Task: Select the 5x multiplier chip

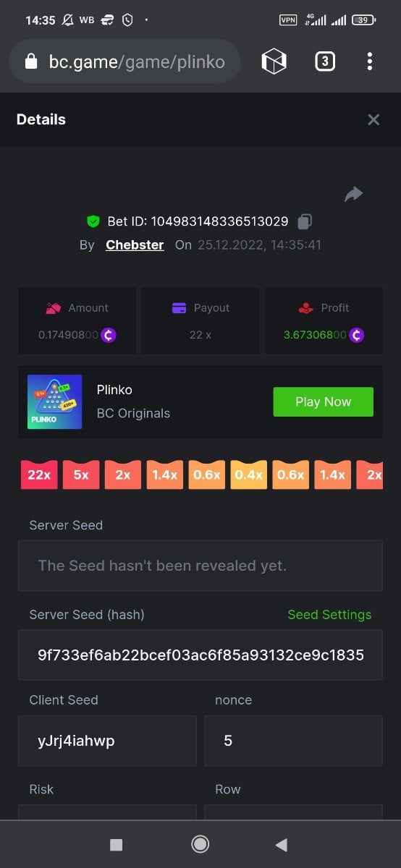Action: click(x=81, y=475)
